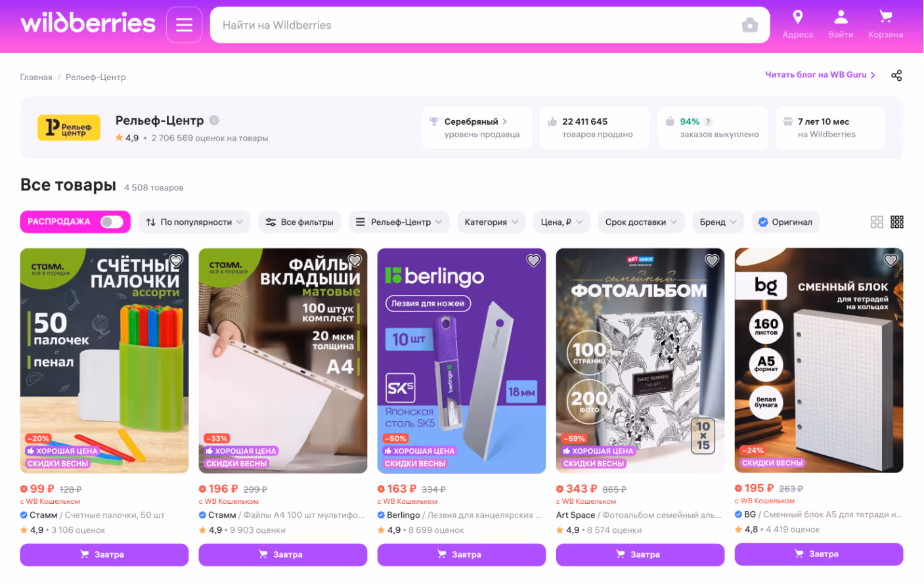Open Адреса pickup points
Image resolution: width=924 pixels, height=584 pixels.
[x=797, y=25]
